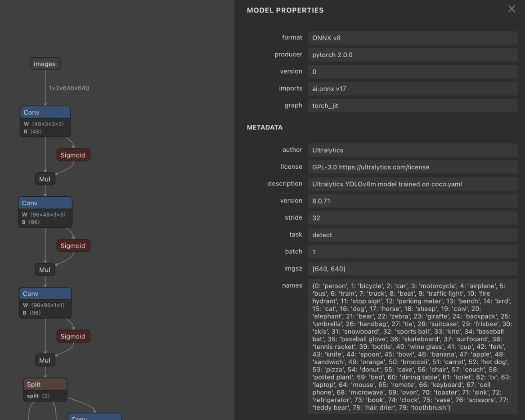Select the Conv node with W 96×48×3×3
Screen dimensions: 525x420
coord(45,203)
